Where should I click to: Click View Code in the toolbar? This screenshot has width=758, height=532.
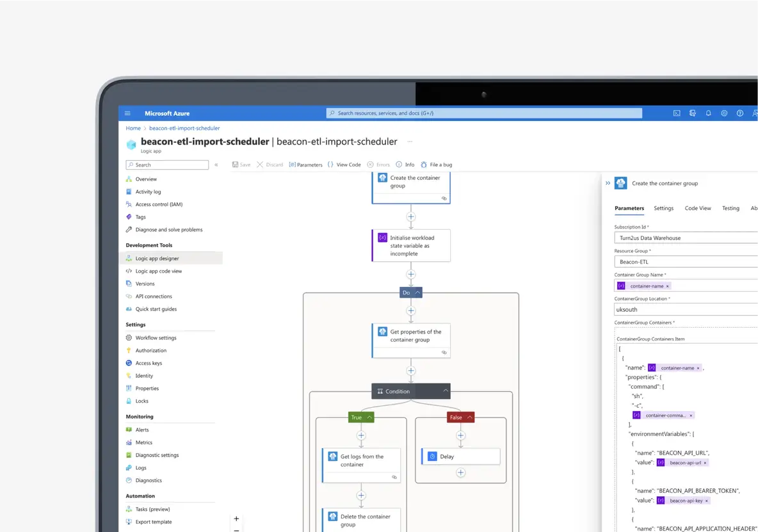click(344, 165)
